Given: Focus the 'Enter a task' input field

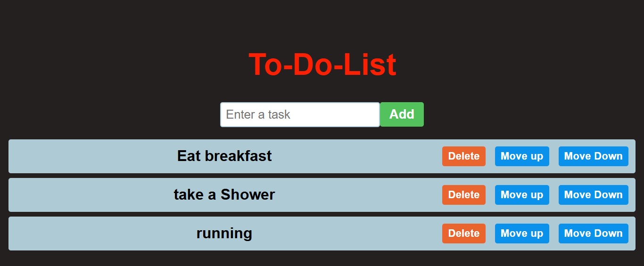Looking at the screenshot, I should coord(300,114).
